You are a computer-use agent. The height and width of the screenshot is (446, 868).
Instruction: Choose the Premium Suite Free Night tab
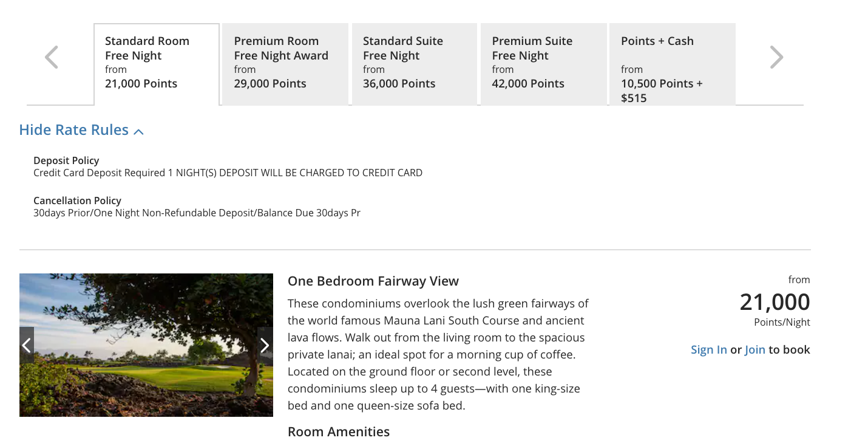tap(543, 64)
